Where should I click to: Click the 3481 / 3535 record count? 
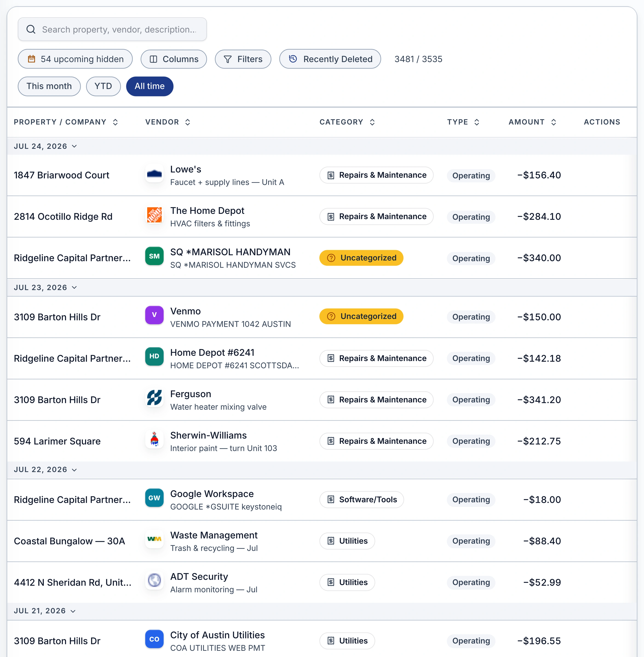[x=418, y=59]
